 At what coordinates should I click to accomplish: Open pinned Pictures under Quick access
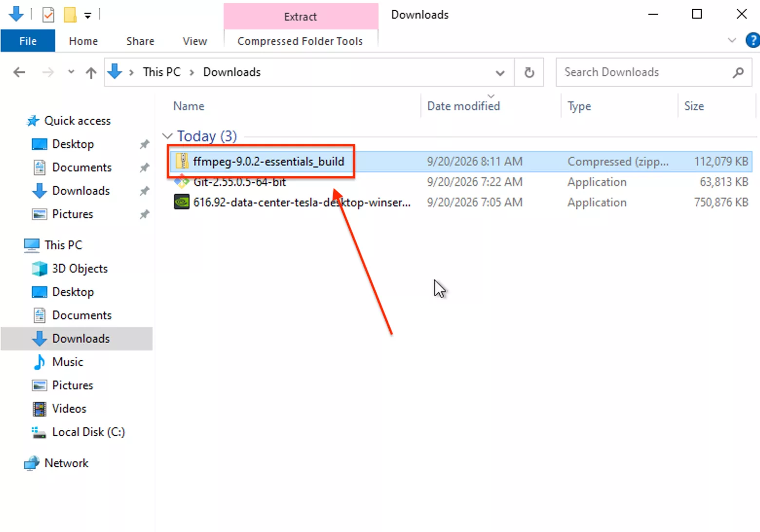(x=73, y=214)
